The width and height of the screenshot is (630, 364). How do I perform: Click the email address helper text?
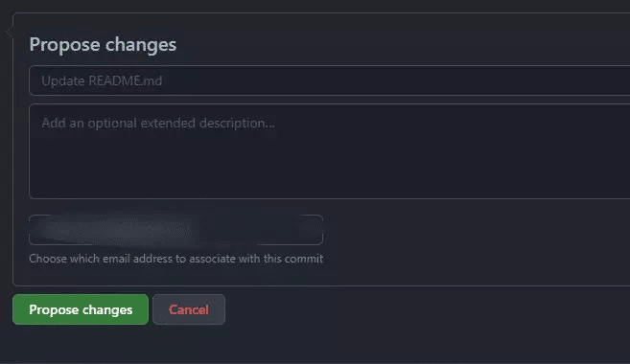pyautogui.click(x=176, y=259)
